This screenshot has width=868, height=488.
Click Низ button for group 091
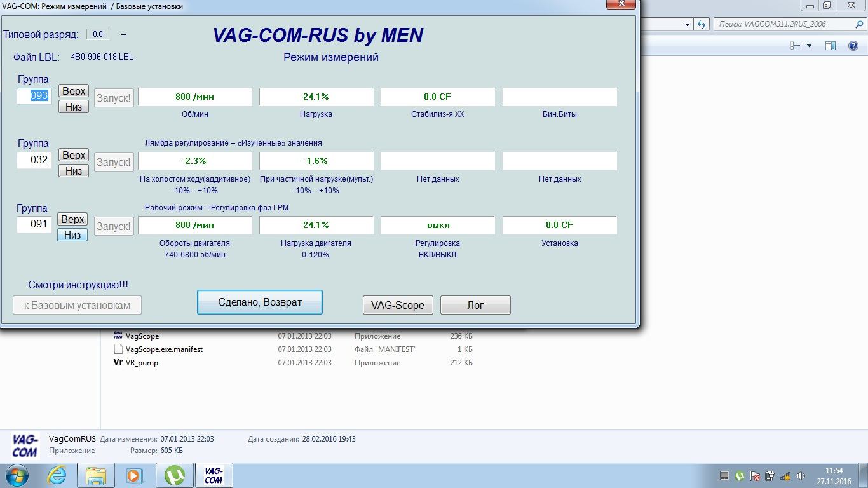[x=72, y=235]
